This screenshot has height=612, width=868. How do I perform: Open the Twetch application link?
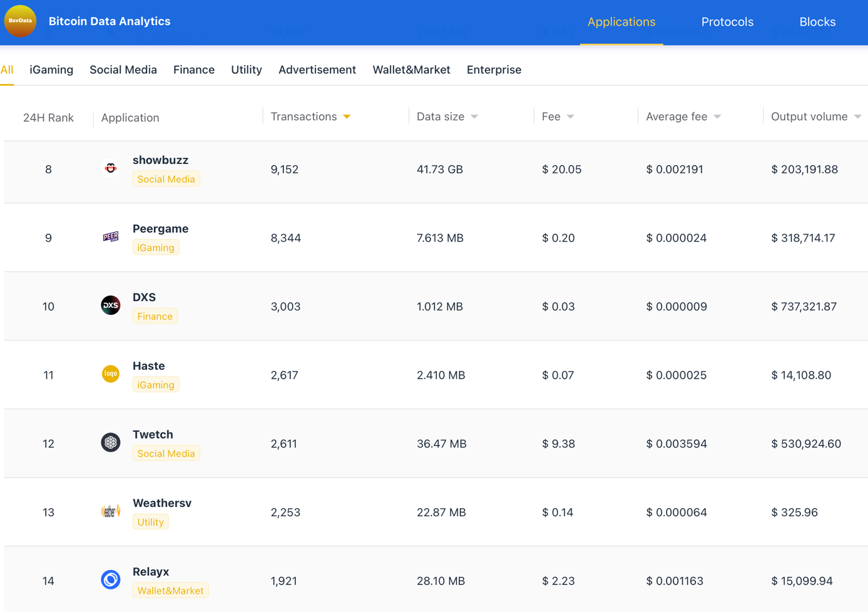[x=153, y=434]
